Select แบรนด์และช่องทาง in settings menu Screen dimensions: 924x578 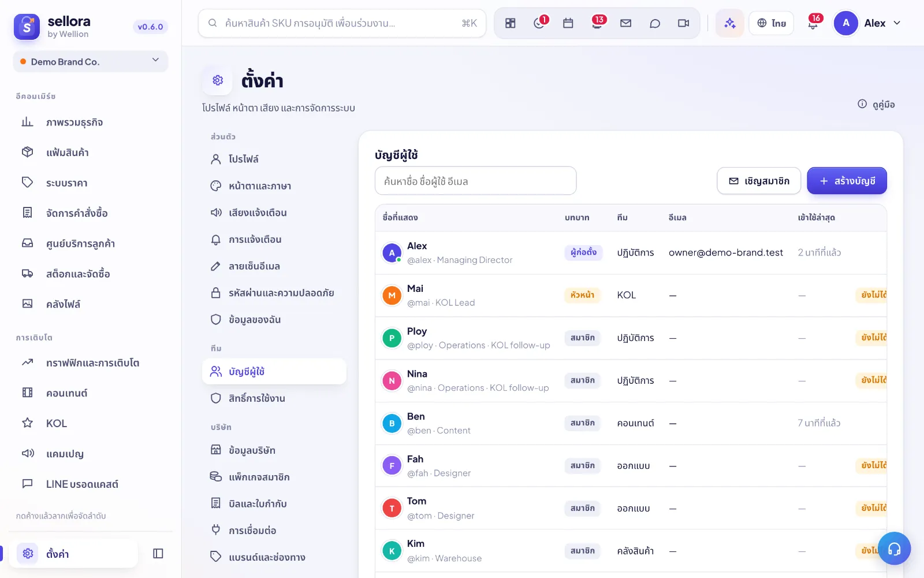(x=274, y=557)
